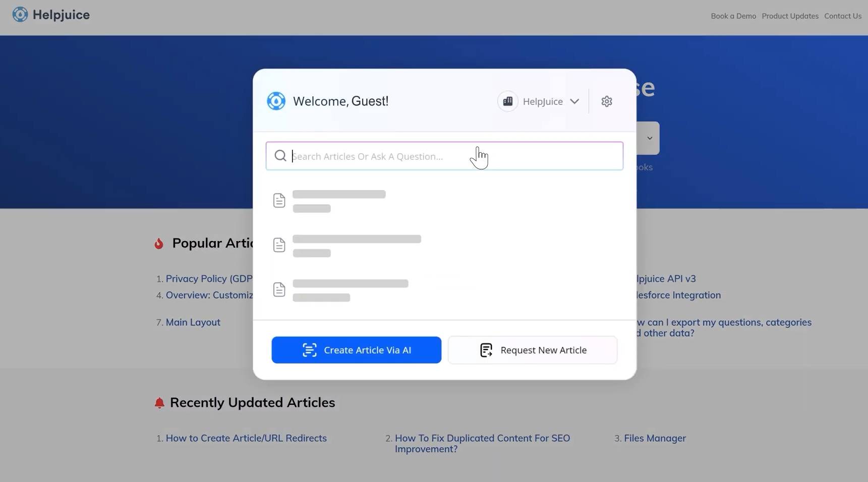Click the AI icon on Create Article Via AI
The width and height of the screenshot is (868, 482).
pyautogui.click(x=310, y=350)
